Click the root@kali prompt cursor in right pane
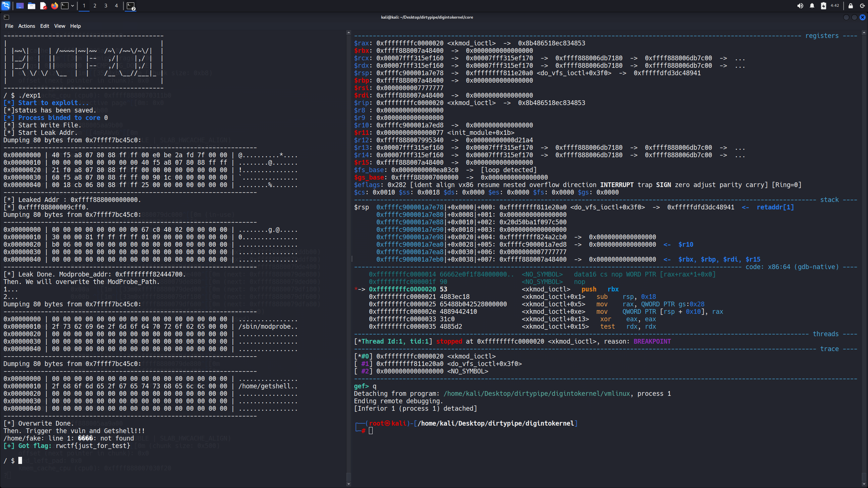 point(371,431)
